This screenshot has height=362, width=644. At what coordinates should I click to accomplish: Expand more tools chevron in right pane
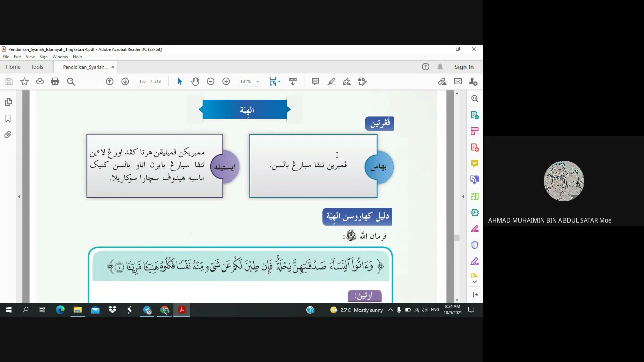click(475, 282)
